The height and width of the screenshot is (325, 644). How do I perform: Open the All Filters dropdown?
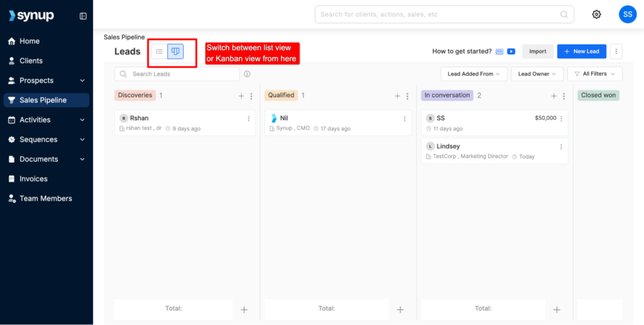(x=594, y=74)
